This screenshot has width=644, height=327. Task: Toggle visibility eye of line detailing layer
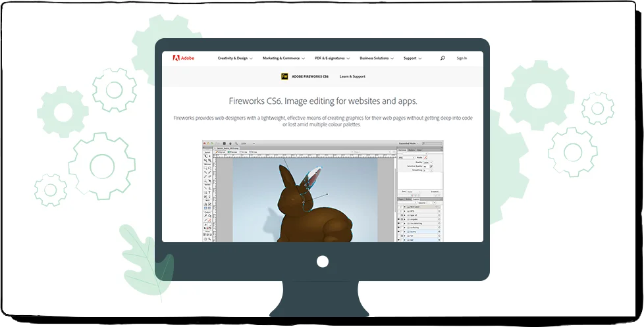tap(398, 224)
